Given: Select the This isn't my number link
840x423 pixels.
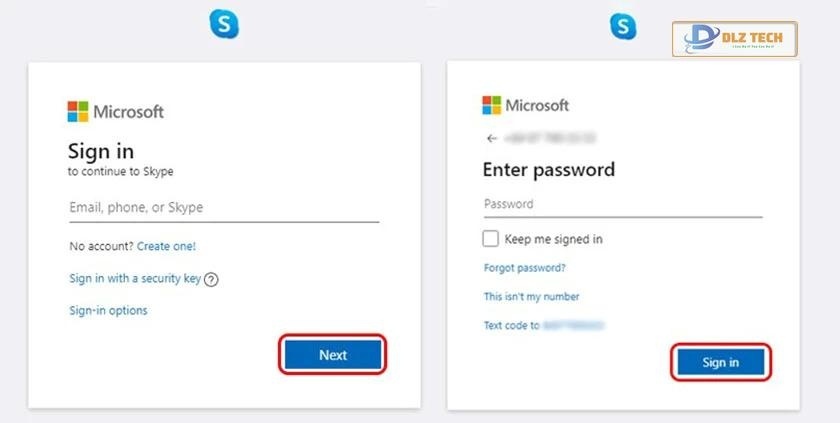Looking at the screenshot, I should point(531,297).
